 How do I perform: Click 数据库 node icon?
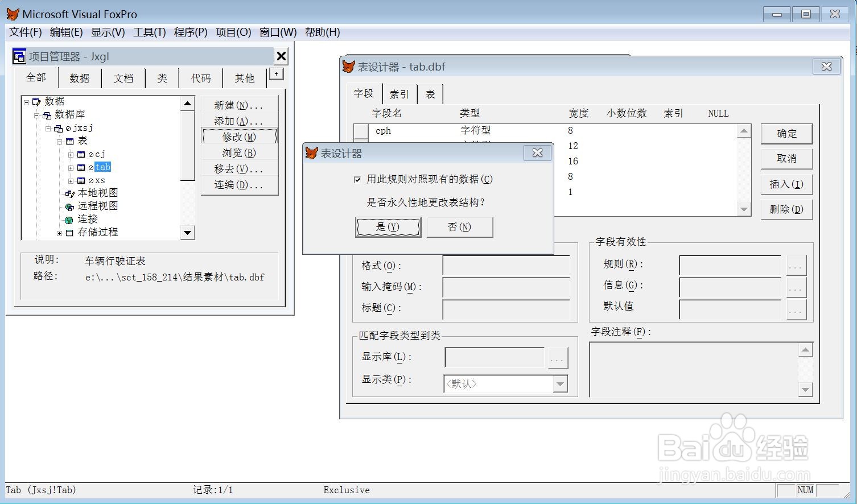point(47,115)
